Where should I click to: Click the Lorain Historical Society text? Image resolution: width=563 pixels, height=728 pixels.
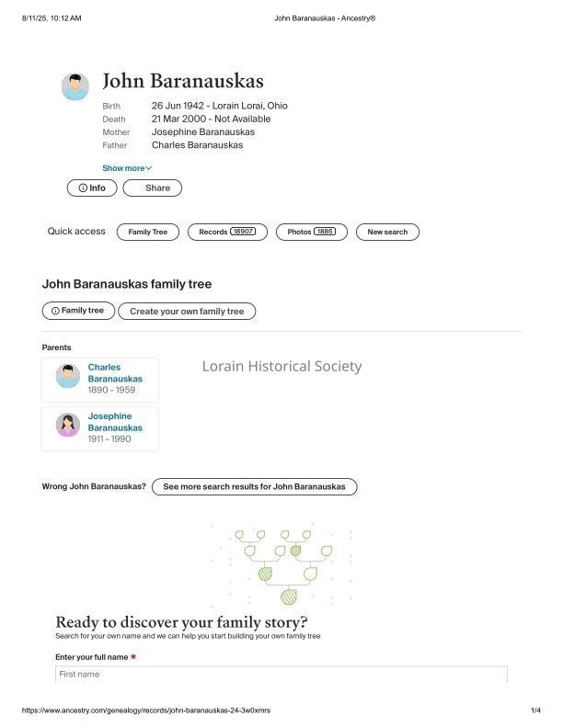pyautogui.click(x=281, y=367)
